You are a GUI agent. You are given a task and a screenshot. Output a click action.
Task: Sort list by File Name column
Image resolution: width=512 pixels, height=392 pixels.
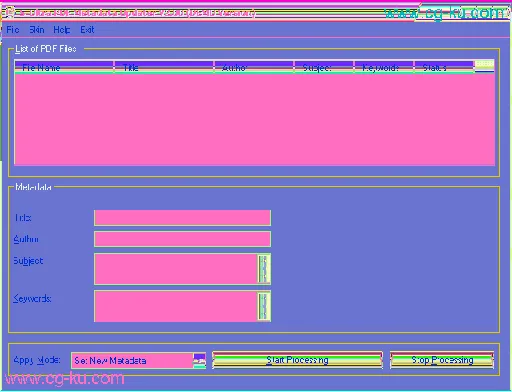tap(64, 67)
